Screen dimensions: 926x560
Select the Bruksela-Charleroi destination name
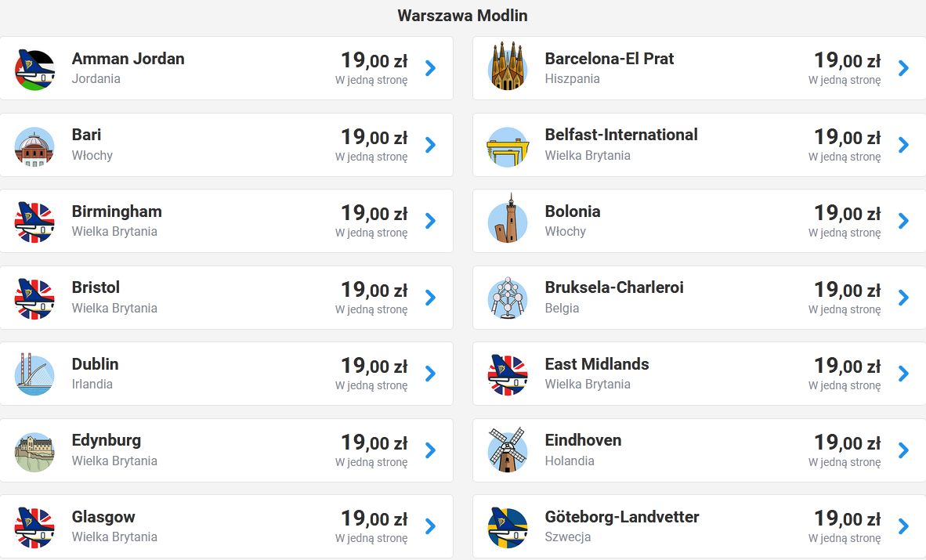[614, 287]
